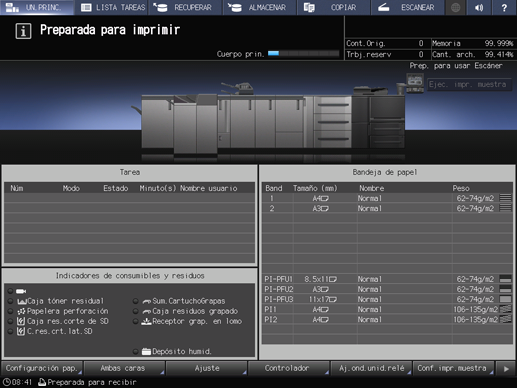
Task: Click the Controlador button
Action: tap(288, 368)
